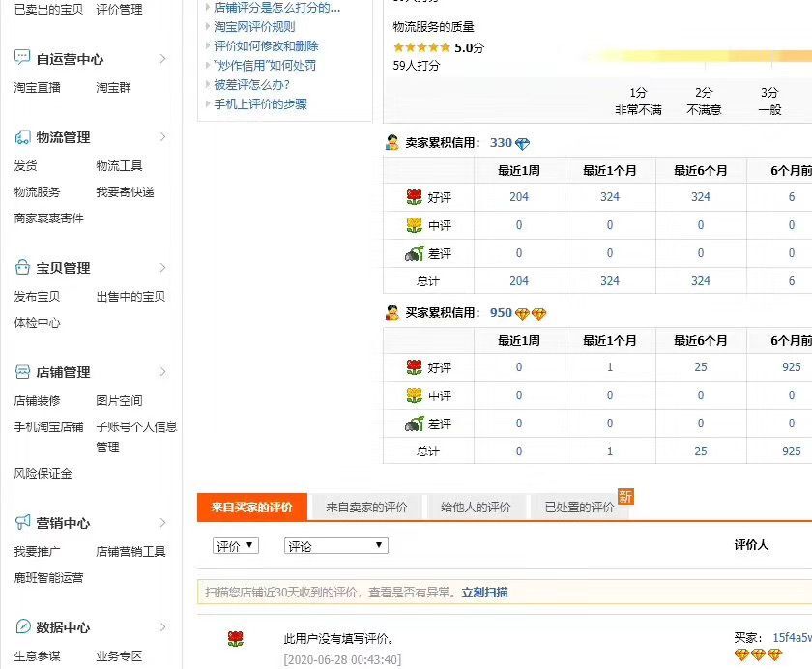
Task: Open 店铺装修 in the sidebar
Action: [38, 401]
